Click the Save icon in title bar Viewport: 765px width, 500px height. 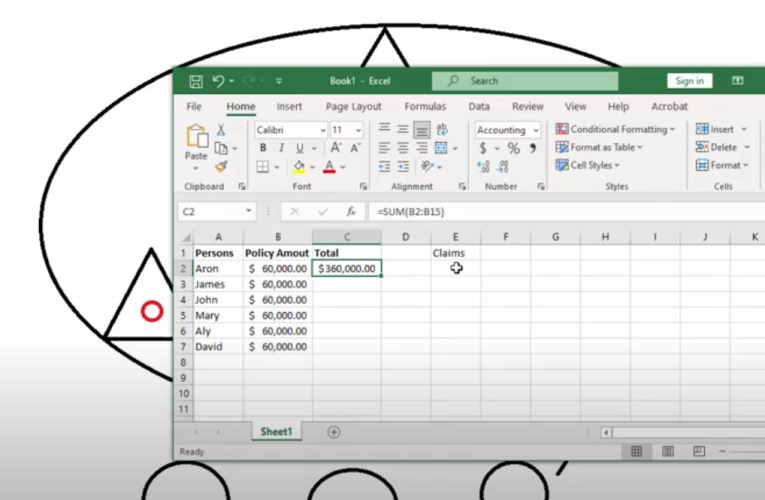point(196,81)
